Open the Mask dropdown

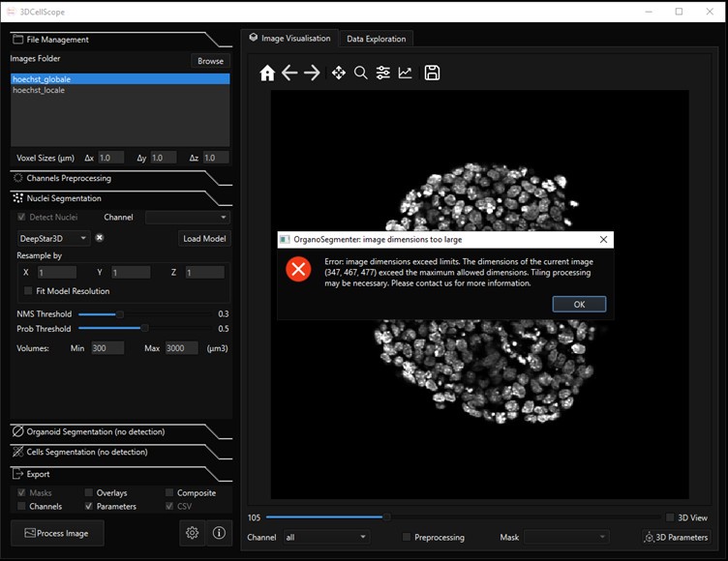tap(566, 537)
